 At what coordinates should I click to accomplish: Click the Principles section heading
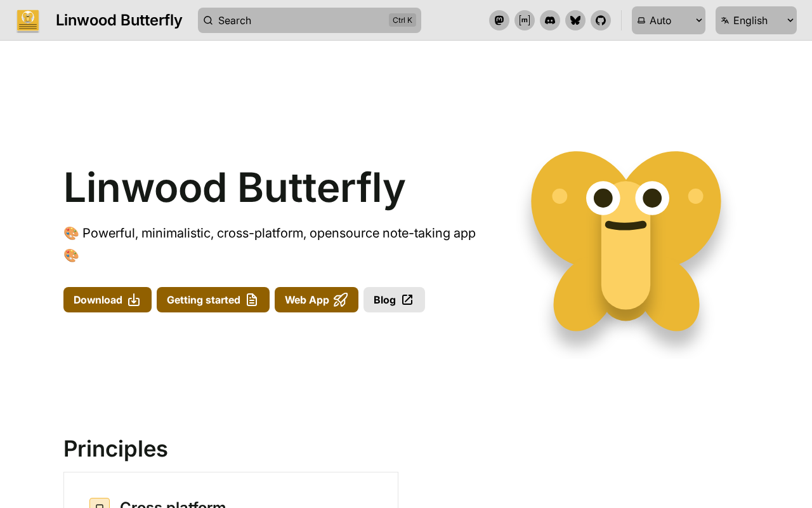point(115,449)
